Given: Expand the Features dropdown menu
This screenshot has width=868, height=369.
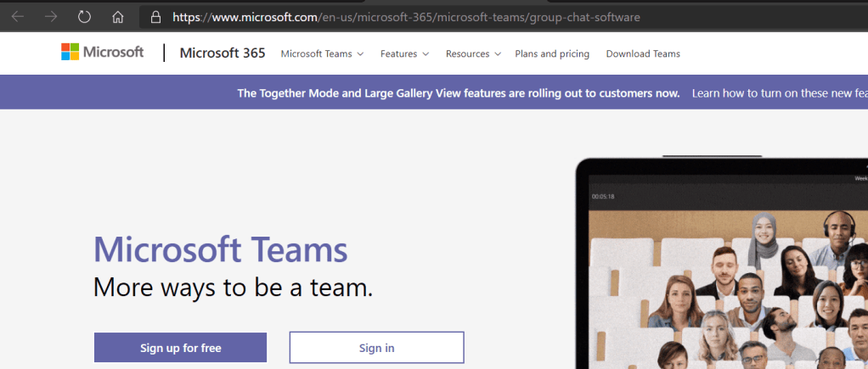Looking at the screenshot, I should coord(404,53).
